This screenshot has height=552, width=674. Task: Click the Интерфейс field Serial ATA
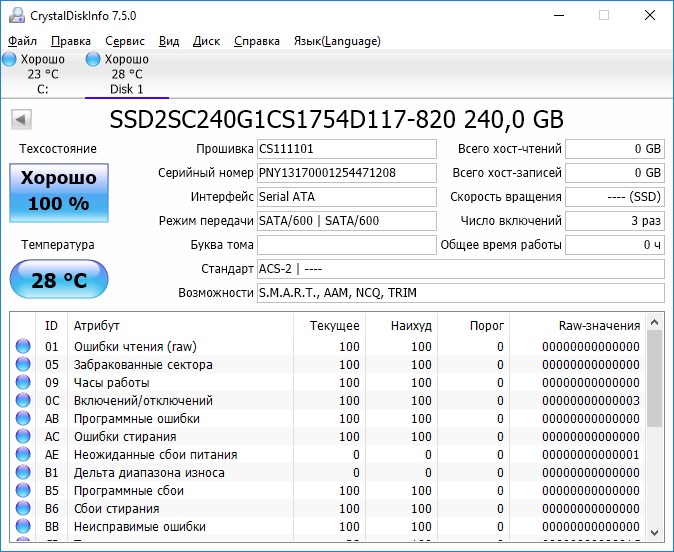[x=347, y=197]
